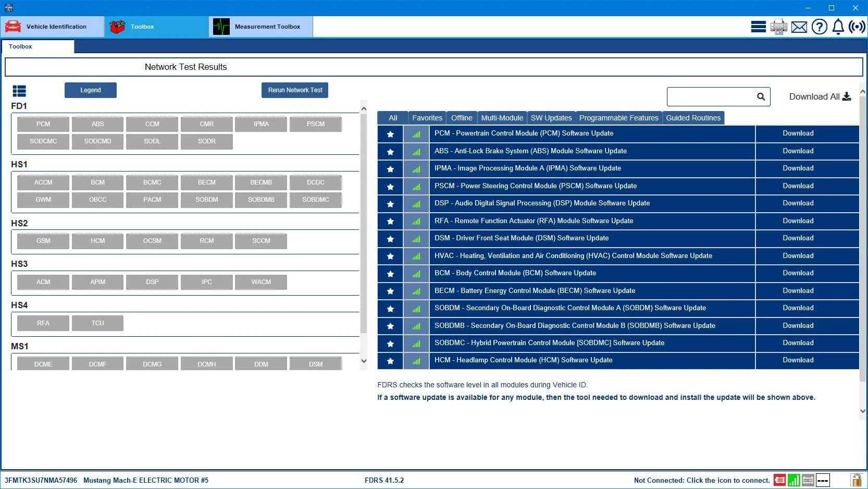868x489 pixels.
Task: Toggle favorite star for DSP update
Action: (x=390, y=204)
